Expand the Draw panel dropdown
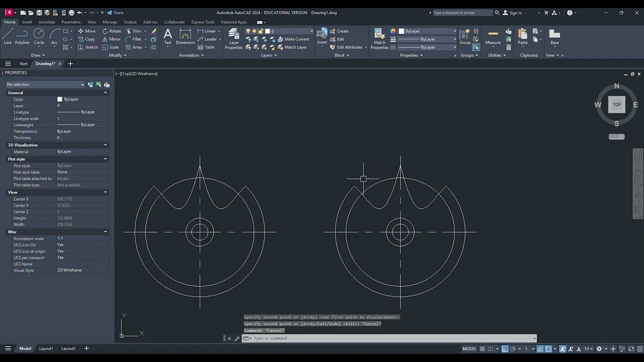 pyautogui.click(x=38, y=55)
